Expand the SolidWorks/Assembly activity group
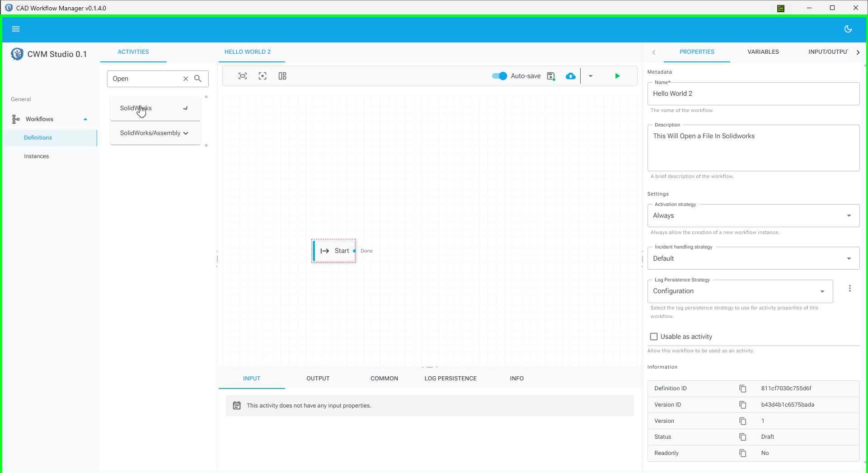The image size is (868, 473). (x=186, y=133)
